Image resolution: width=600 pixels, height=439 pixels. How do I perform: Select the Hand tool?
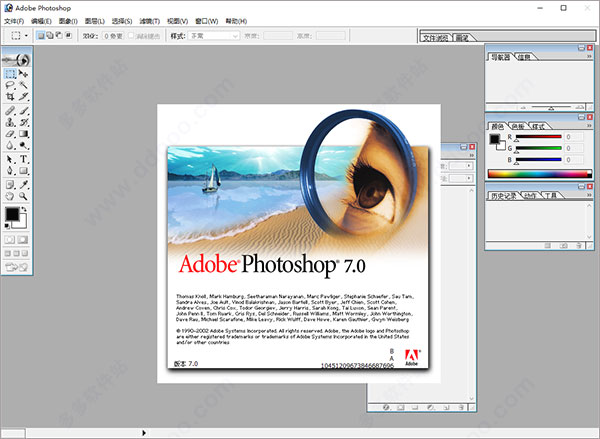(10, 196)
